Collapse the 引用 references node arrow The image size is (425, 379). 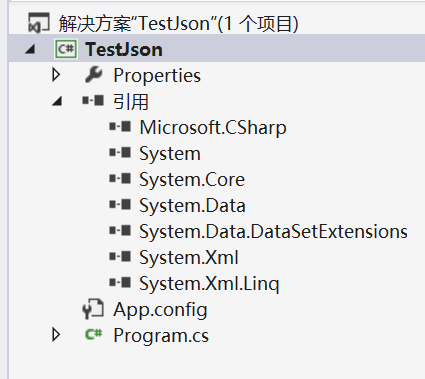pyautogui.click(x=57, y=101)
